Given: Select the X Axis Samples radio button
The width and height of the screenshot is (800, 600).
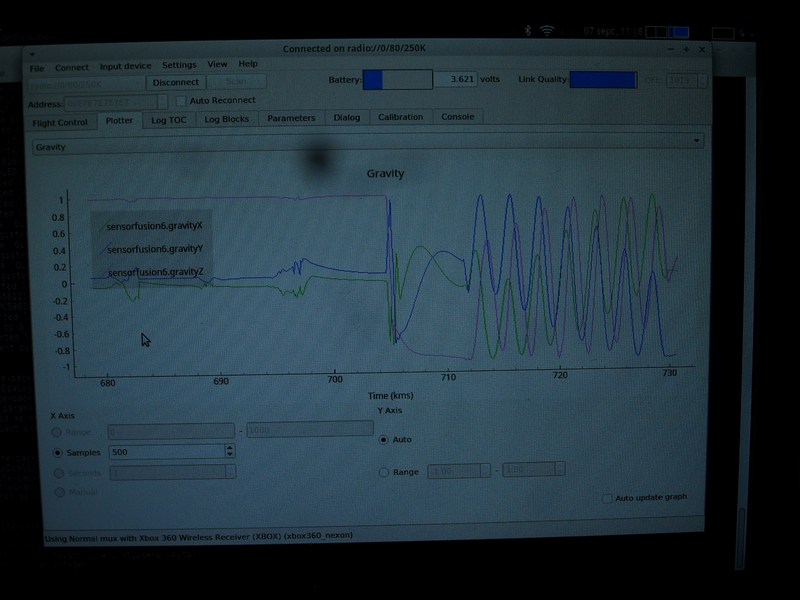Looking at the screenshot, I should pyautogui.click(x=57, y=452).
